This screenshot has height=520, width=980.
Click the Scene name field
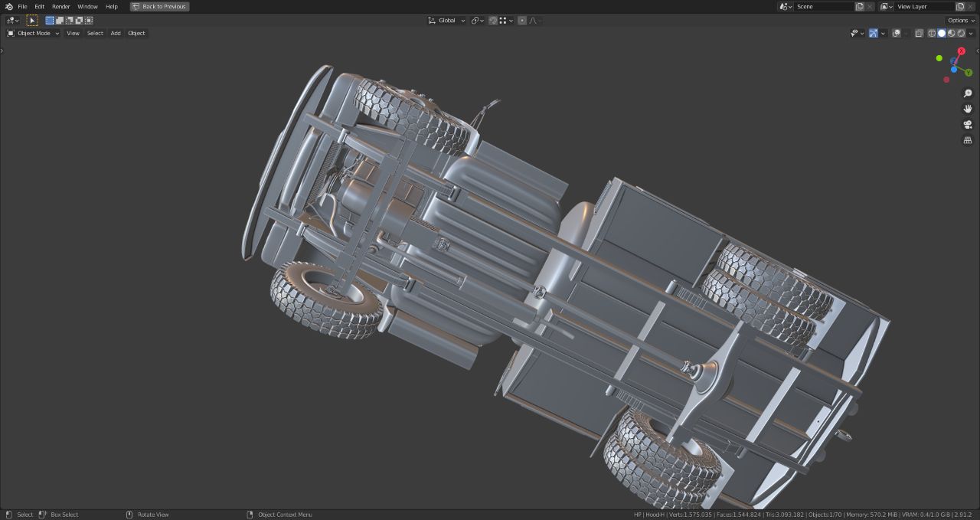(824, 6)
